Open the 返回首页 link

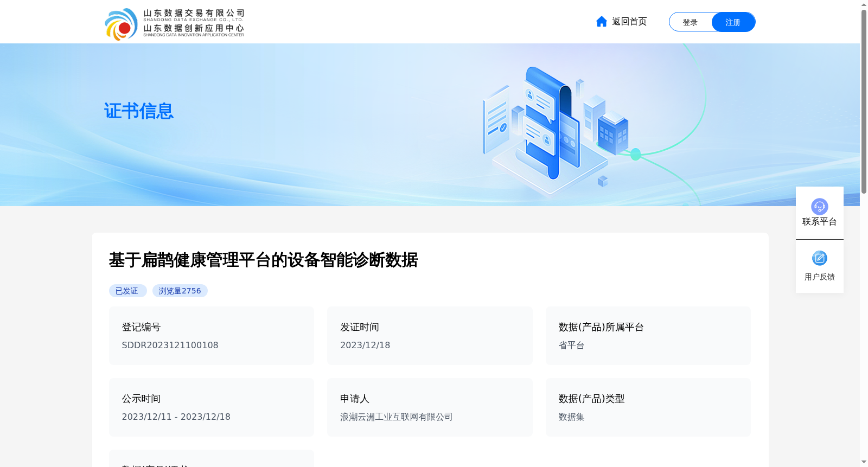tap(629, 22)
